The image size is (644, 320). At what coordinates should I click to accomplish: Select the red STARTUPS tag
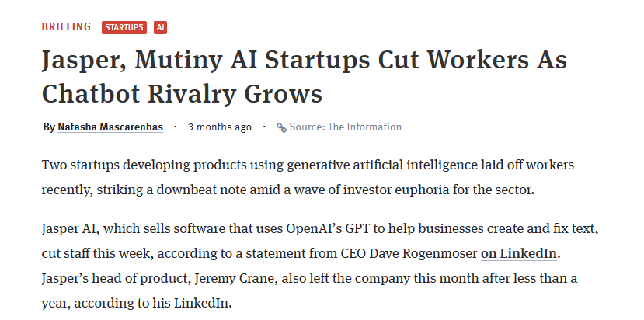point(124,27)
